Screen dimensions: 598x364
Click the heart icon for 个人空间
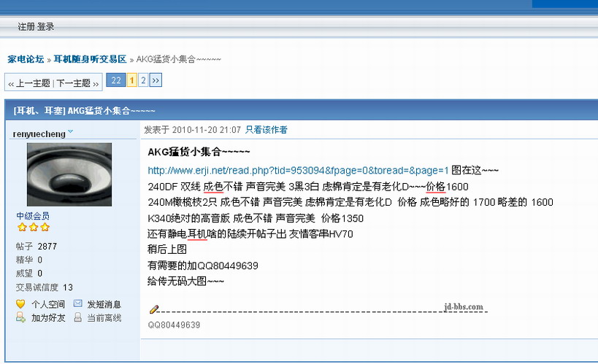20,303
